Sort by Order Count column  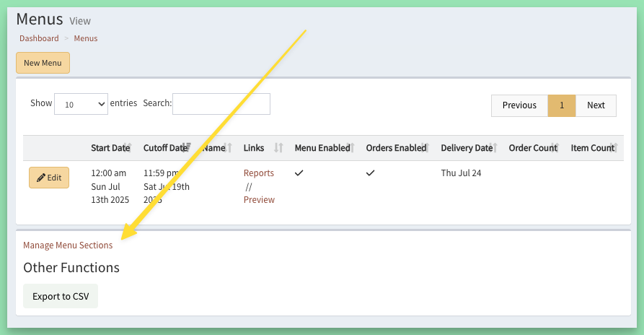(x=534, y=148)
